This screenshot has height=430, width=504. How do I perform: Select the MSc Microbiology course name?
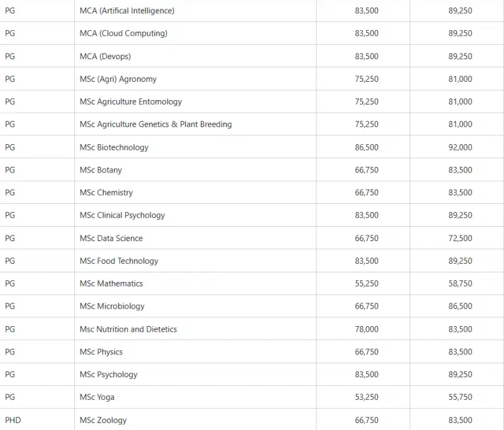[112, 306]
